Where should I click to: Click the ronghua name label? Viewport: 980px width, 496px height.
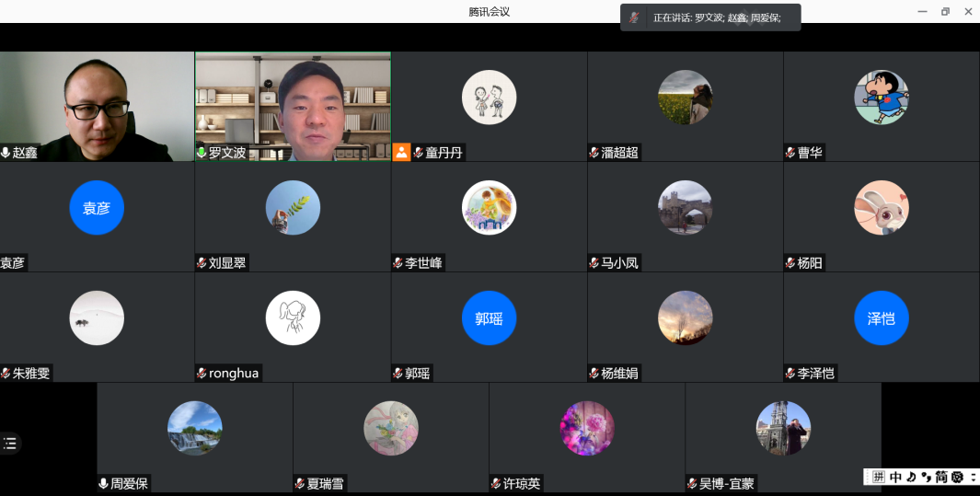tap(234, 374)
